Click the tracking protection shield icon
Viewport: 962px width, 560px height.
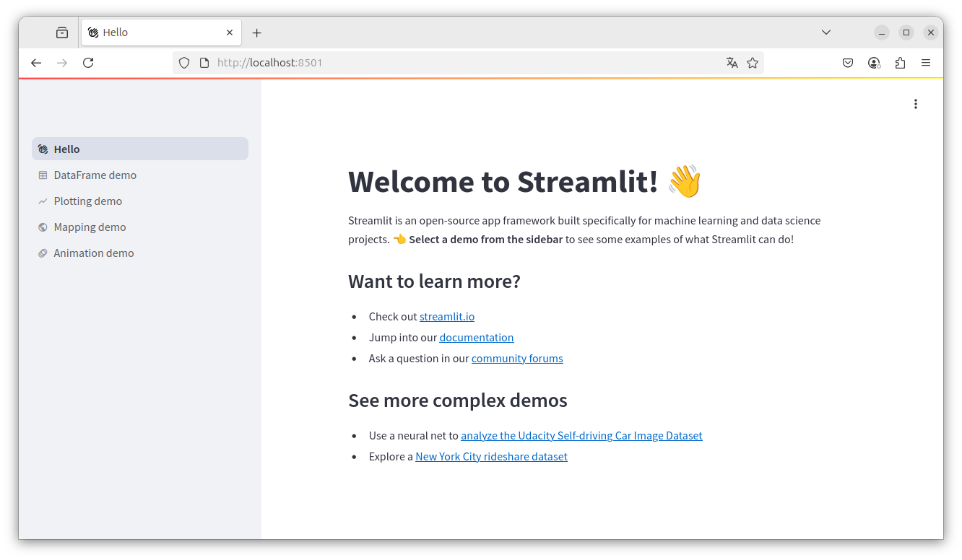click(x=184, y=63)
